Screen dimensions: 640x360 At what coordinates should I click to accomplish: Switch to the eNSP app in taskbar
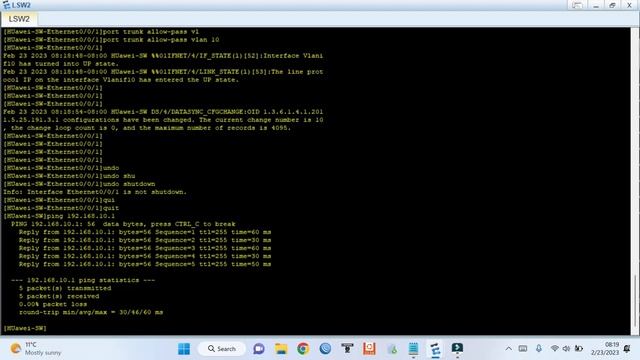point(436,349)
